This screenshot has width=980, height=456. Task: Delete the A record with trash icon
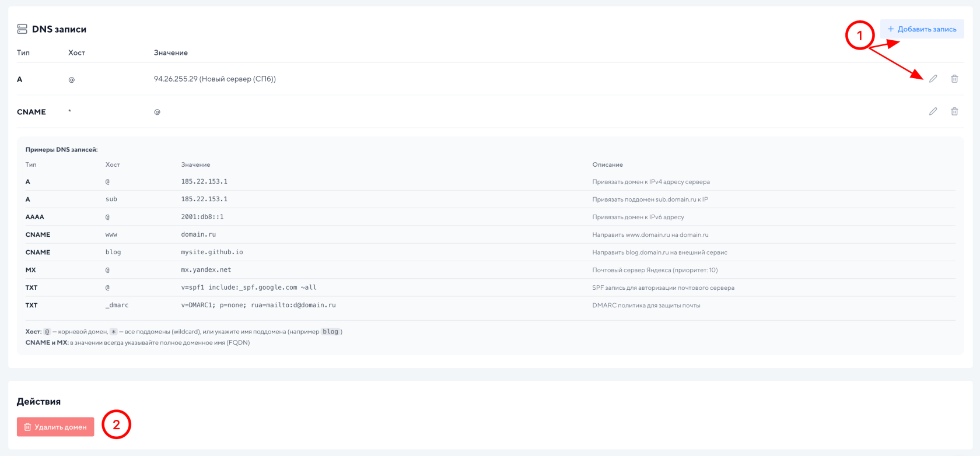coord(954,79)
